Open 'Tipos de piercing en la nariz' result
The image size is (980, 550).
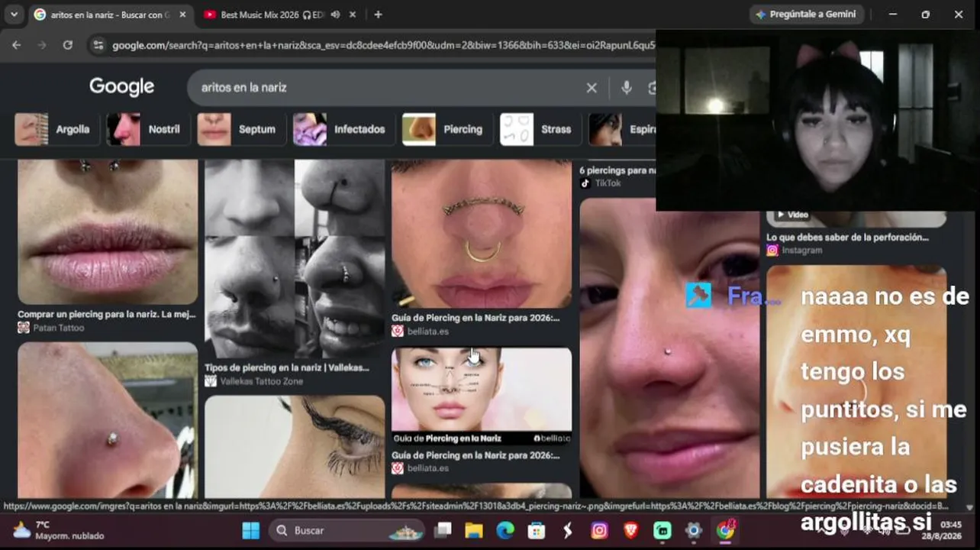click(287, 367)
